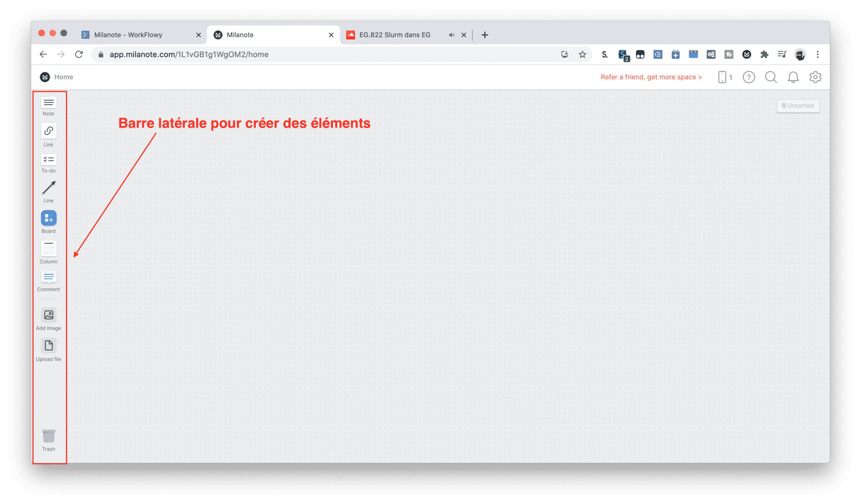Reload the current page
861x504 pixels.
click(x=79, y=54)
